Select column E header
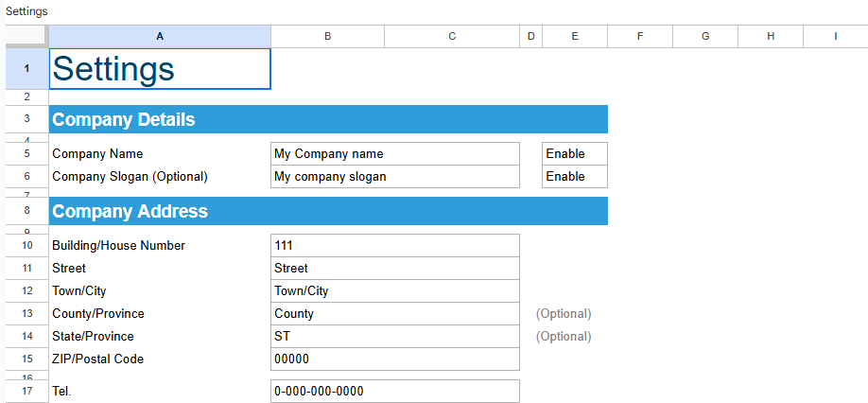This screenshot has height=403, width=868. click(574, 36)
